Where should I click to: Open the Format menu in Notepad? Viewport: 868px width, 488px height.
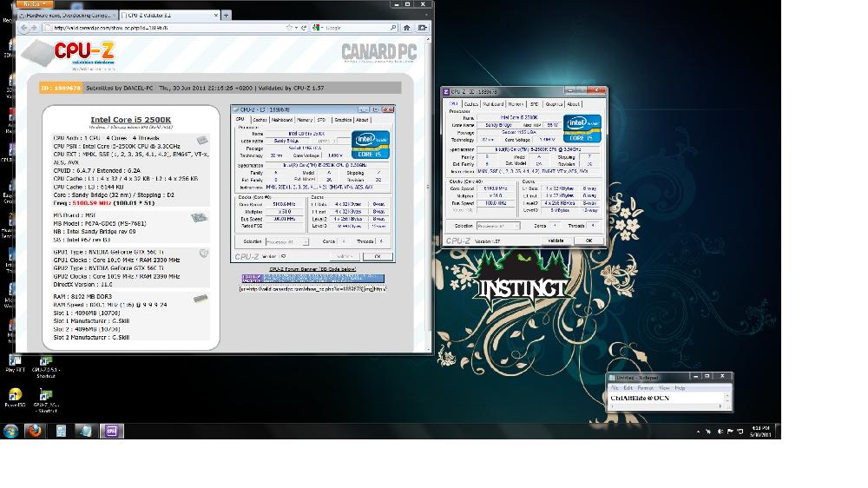click(x=646, y=388)
